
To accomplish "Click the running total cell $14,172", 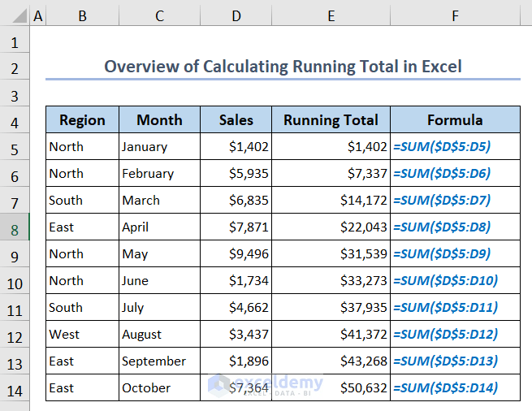I will click(331, 201).
